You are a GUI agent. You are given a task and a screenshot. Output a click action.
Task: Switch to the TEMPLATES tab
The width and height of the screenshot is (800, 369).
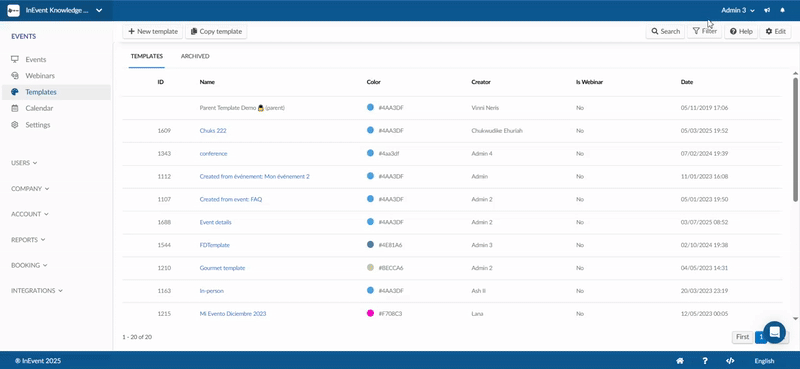tap(146, 56)
